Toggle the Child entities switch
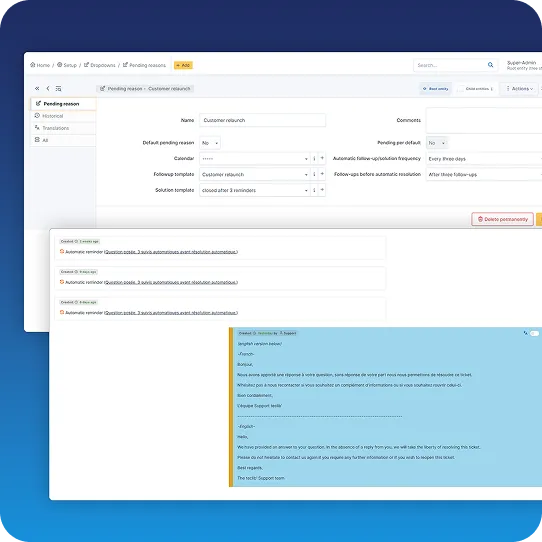542x542 pixels. (461, 89)
